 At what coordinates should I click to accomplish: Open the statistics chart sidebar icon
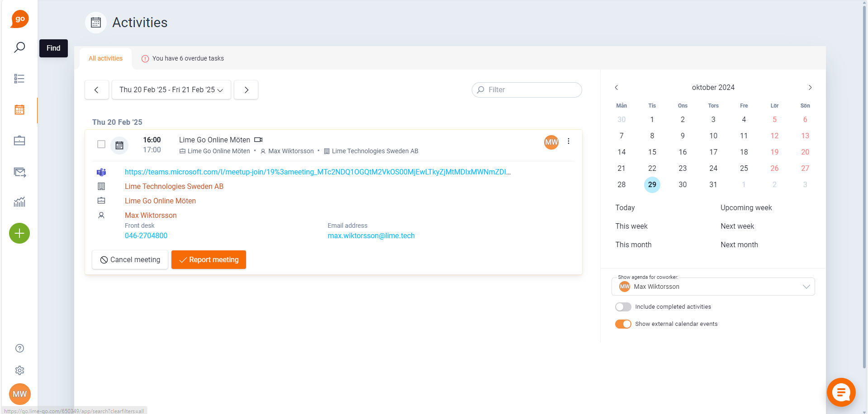(19, 202)
